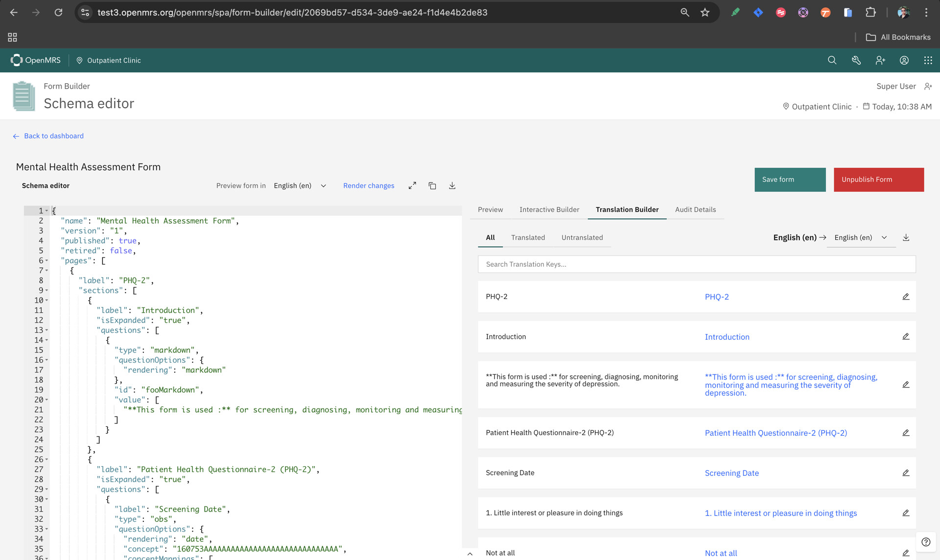Show the Untranslated filter tab

coord(582,237)
